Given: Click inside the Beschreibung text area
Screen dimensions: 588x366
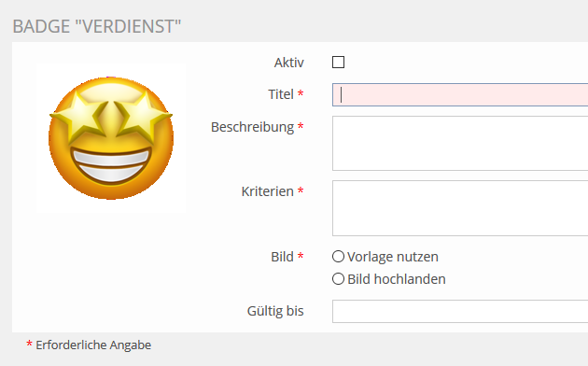Looking at the screenshot, I should point(460,143).
